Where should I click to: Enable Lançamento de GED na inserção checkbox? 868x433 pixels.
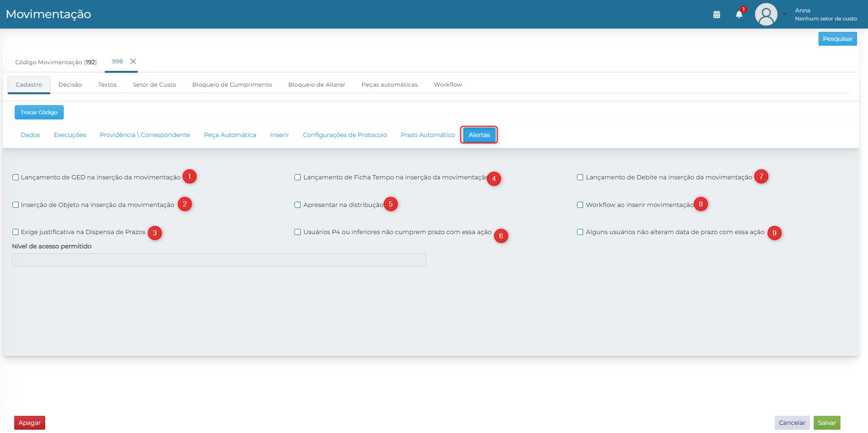[16, 177]
